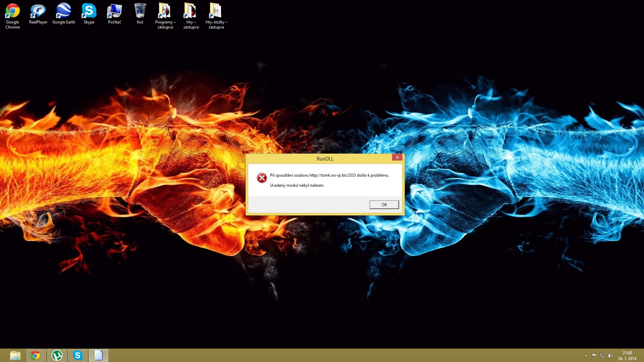This screenshot has width=644, height=362.
Task: Open the RealPlayer desktop shortcut
Action: pos(38,12)
